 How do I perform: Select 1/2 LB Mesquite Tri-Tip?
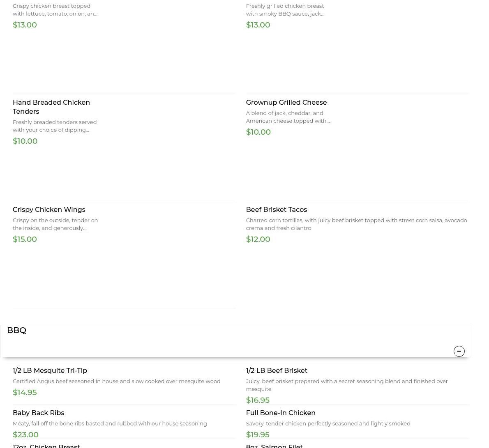[x=50, y=370]
